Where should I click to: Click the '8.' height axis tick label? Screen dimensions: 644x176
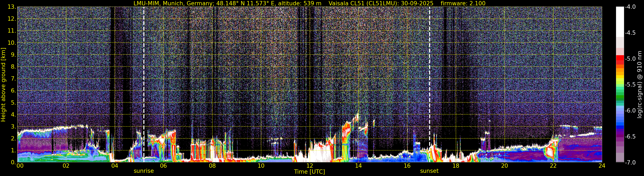[x=13, y=67]
